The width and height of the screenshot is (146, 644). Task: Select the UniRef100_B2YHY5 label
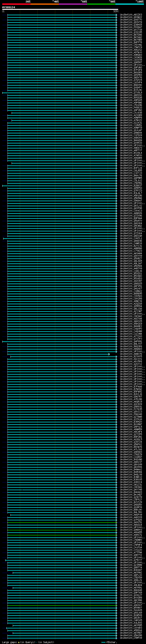131,357
